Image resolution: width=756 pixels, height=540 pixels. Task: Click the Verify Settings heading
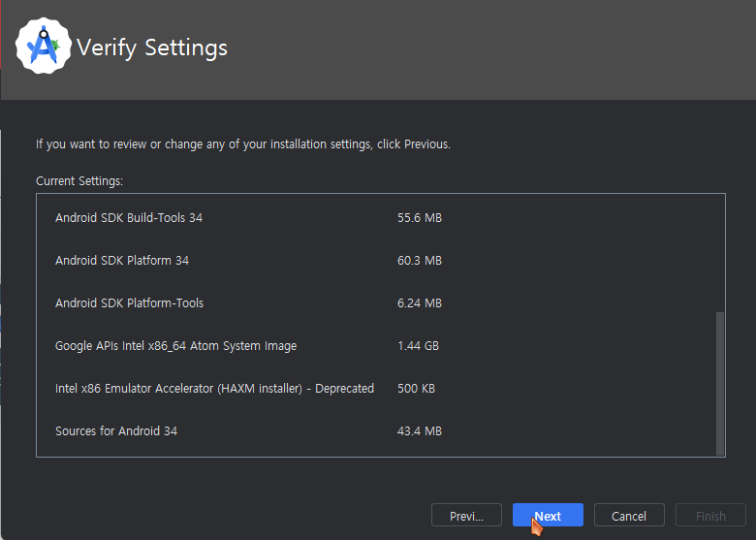point(152,48)
